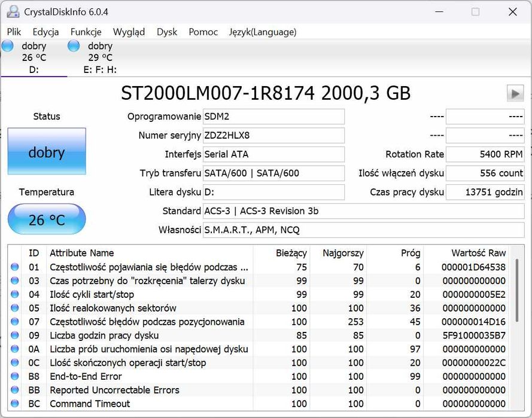The height and width of the screenshot is (418, 532).
Task: Select the 'Ilość realokowanych sektorów' row
Action: tap(258, 308)
